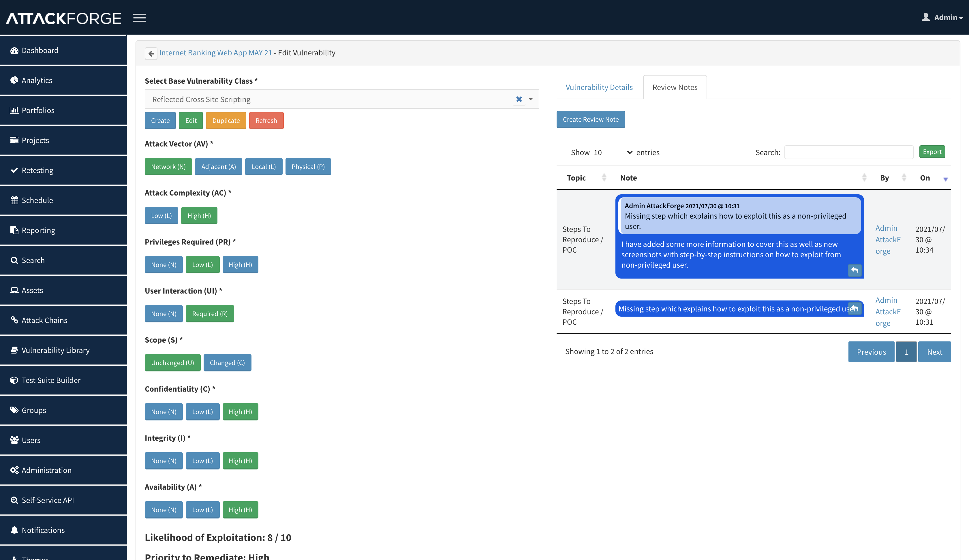
Task: Click the blue Create vulnerability button
Action: [160, 120]
